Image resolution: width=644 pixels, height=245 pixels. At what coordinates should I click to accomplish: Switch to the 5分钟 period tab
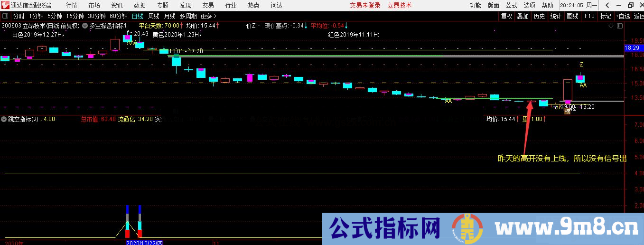[55, 16]
